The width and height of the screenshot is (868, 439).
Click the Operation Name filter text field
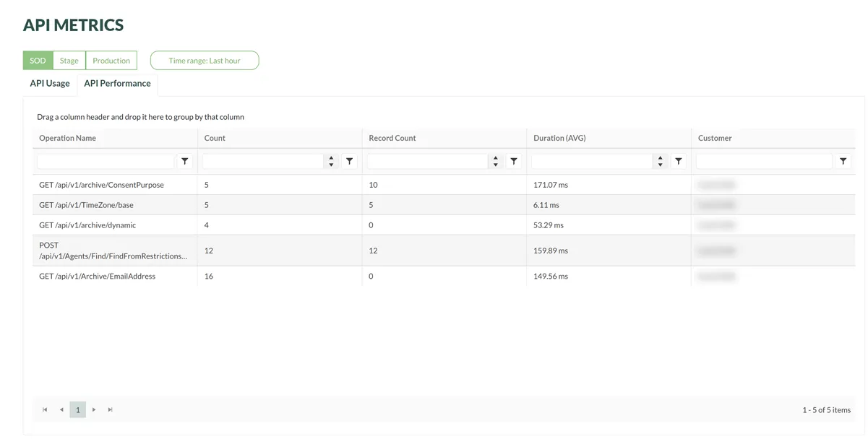point(106,162)
